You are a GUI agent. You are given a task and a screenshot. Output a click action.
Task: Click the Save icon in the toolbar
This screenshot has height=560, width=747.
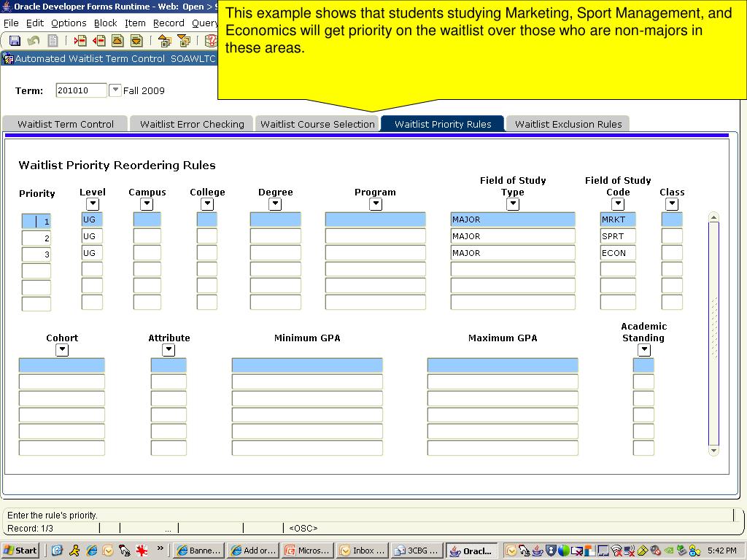(x=15, y=41)
